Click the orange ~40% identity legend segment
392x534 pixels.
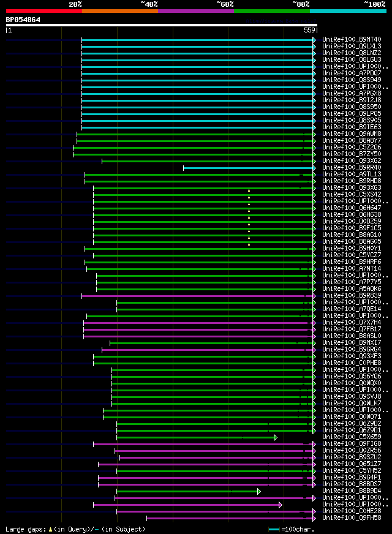click(x=120, y=11)
